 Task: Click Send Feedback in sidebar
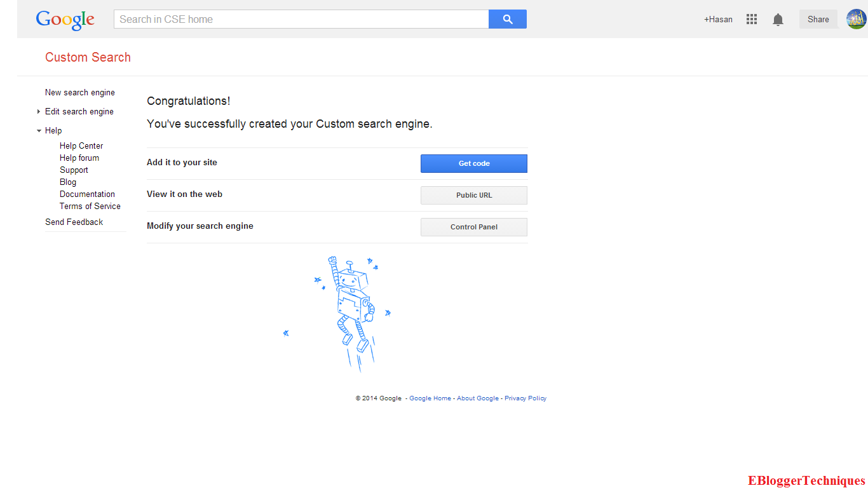point(74,222)
